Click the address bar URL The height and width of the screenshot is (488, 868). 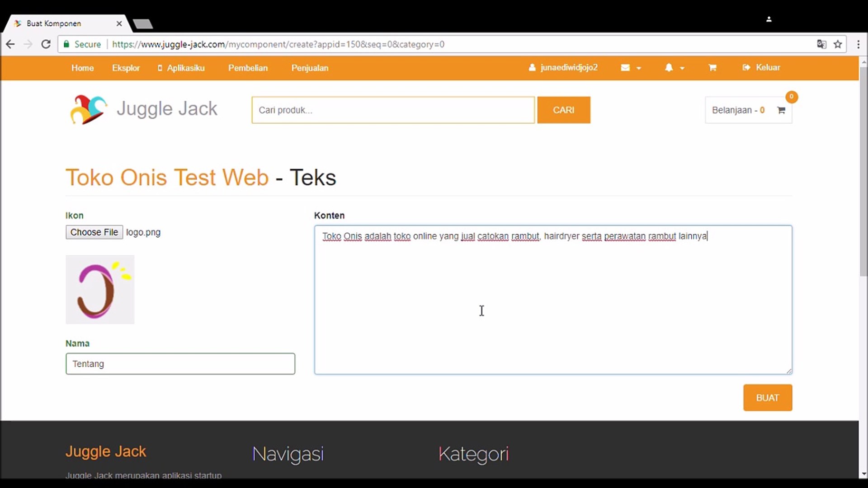coord(278,44)
